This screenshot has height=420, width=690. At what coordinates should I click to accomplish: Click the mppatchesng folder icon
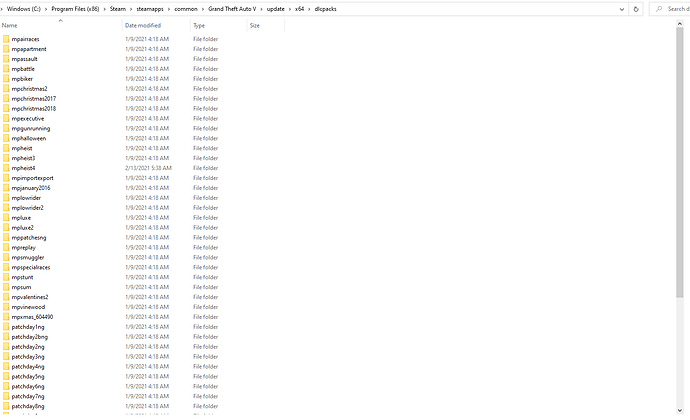pyautogui.click(x=6, y=237)
